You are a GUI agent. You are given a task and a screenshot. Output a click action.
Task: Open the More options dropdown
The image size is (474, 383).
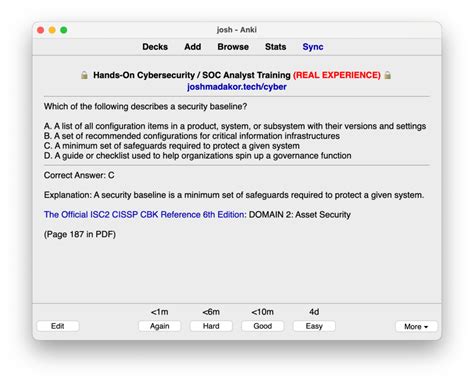tap(416, 326)
